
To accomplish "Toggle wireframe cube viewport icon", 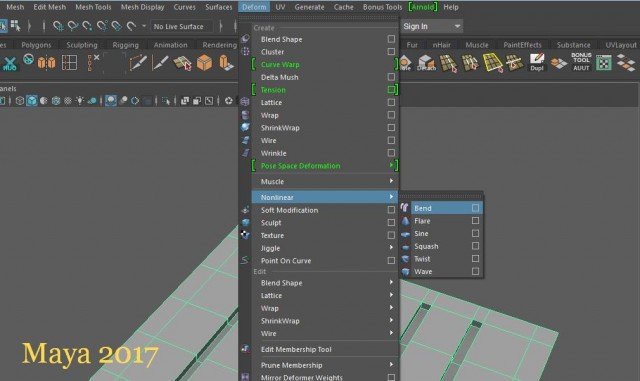I will 19,100.
